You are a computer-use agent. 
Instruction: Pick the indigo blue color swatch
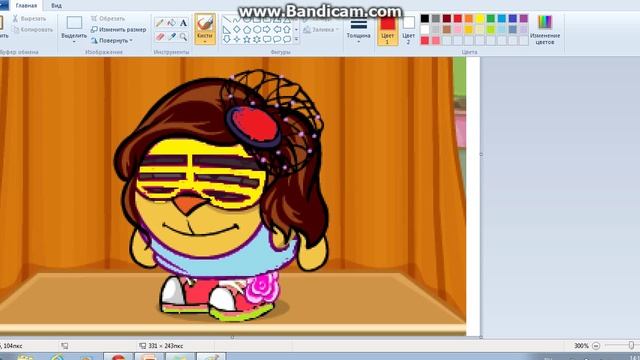click(513, 18)
